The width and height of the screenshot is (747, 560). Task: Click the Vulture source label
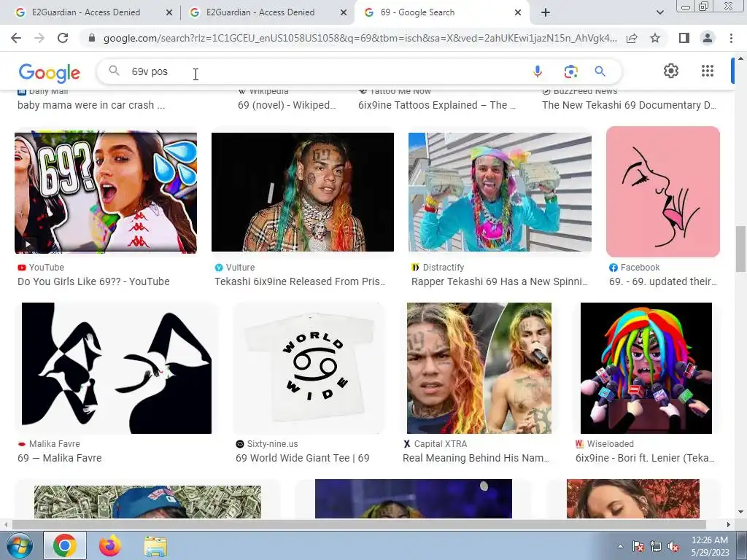coord(240,268)
